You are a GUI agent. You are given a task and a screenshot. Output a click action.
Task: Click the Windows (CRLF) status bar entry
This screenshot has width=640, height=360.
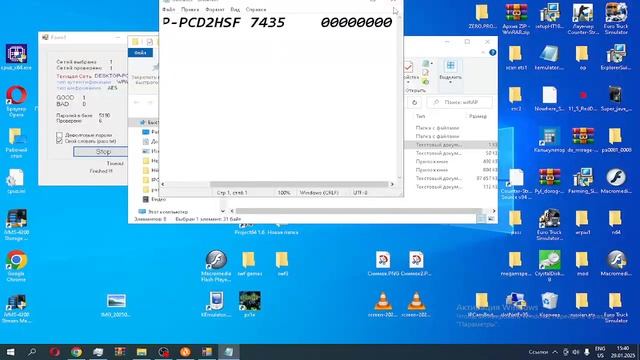tap(319, 193)
